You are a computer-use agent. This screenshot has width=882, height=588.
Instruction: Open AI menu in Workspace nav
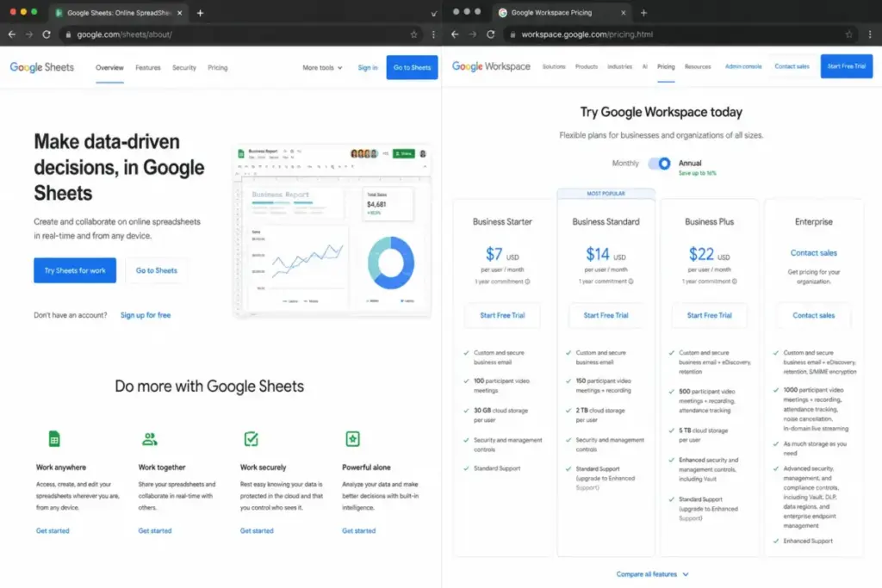644,66
